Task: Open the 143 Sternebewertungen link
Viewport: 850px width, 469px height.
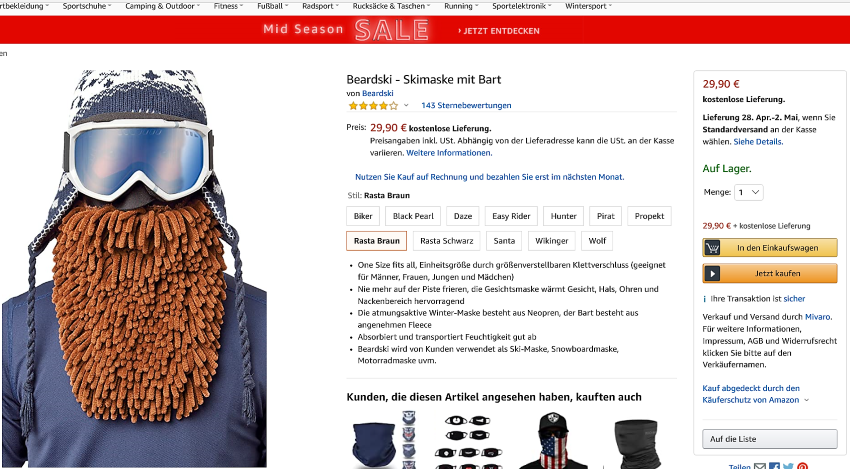Action: coord(466,106)
